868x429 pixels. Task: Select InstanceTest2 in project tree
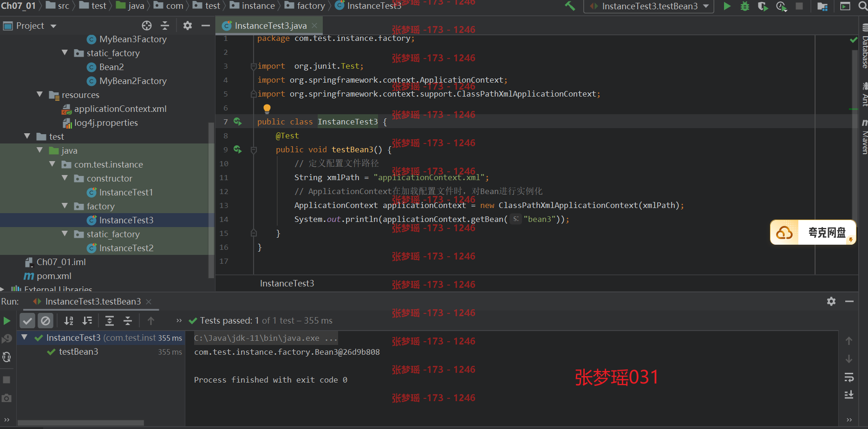120,248
